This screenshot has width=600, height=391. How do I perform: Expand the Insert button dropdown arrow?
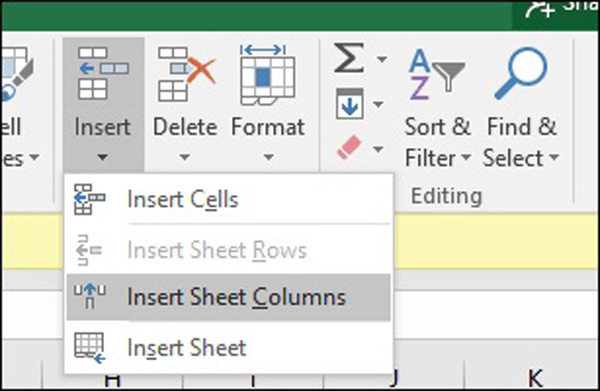(102, 157)
